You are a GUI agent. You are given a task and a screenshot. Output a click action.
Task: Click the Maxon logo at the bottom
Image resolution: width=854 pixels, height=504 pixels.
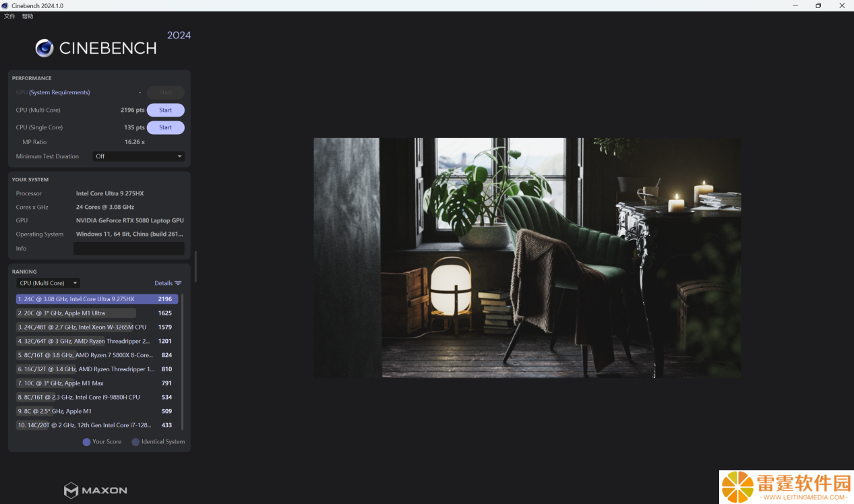click(95, 490)
